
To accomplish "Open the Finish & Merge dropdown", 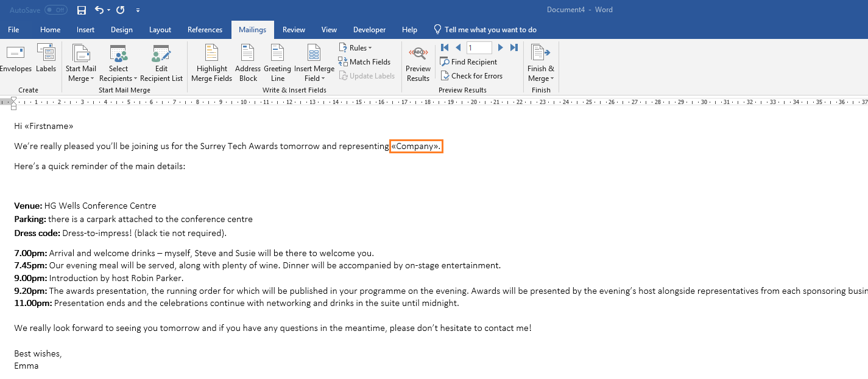I will click(540, 63).
